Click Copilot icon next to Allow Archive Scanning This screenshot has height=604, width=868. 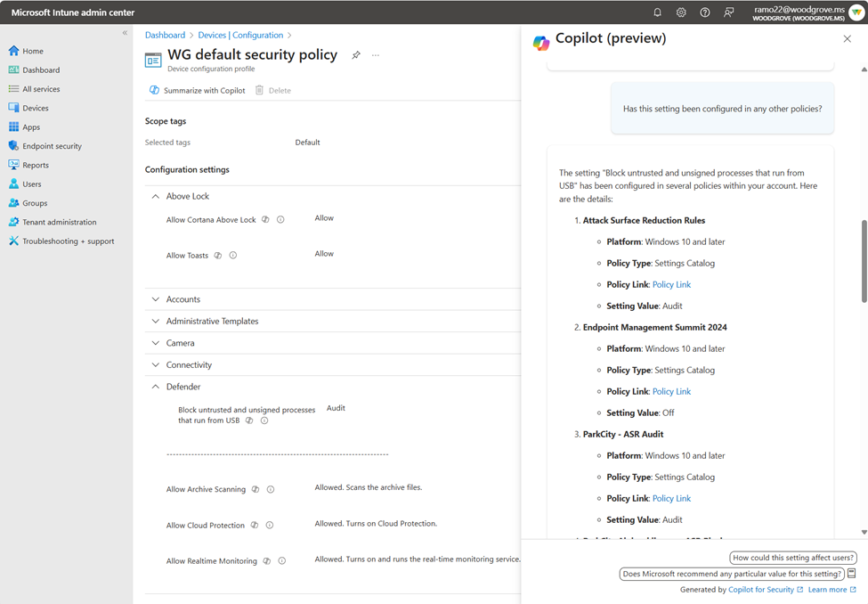coord(256,489)
